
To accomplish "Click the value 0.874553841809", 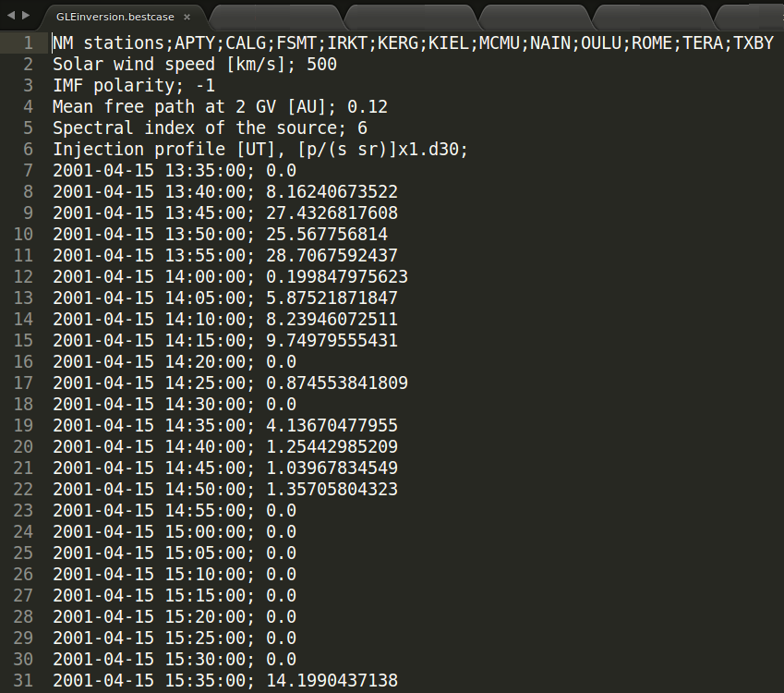I will coord(337,383).
